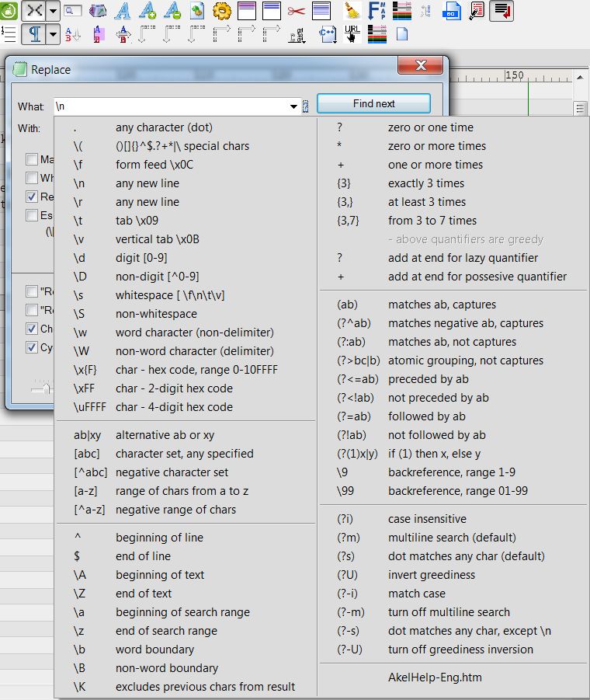The height and width of the screenshot is (700, 590).
Task: Open the small search box toolbar icon
Action: point(73,11)
